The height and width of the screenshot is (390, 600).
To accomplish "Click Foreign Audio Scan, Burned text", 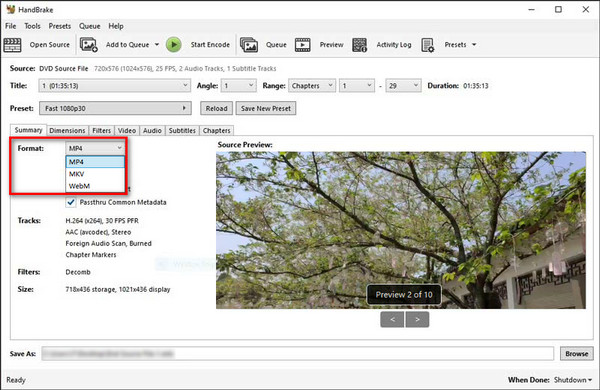I will (x=109, y=243).
